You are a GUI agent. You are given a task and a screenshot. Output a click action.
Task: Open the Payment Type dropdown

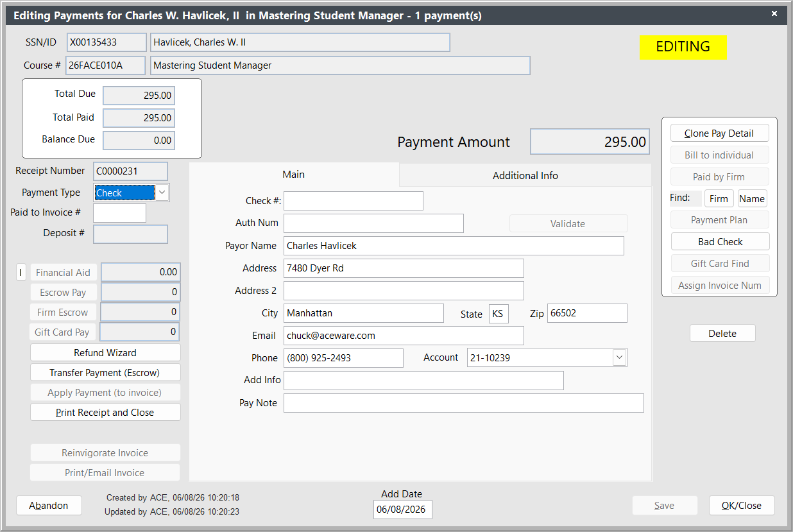pyautogui.click(x=162, y=193)
